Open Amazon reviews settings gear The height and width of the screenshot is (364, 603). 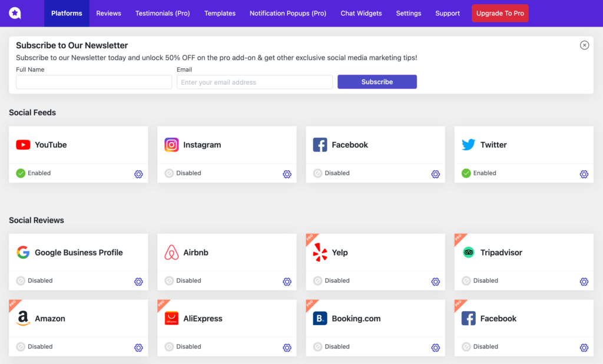138,348
